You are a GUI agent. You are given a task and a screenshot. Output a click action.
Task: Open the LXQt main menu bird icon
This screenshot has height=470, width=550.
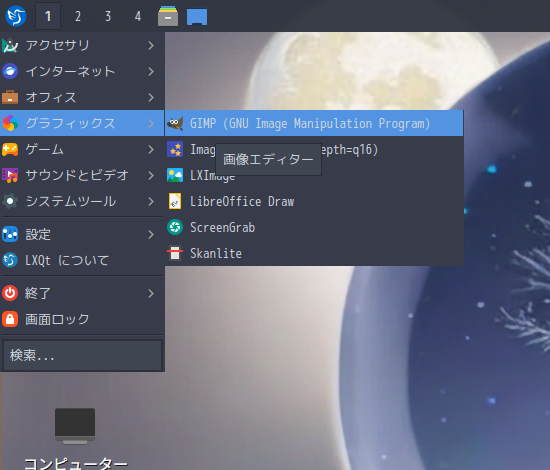16,16
